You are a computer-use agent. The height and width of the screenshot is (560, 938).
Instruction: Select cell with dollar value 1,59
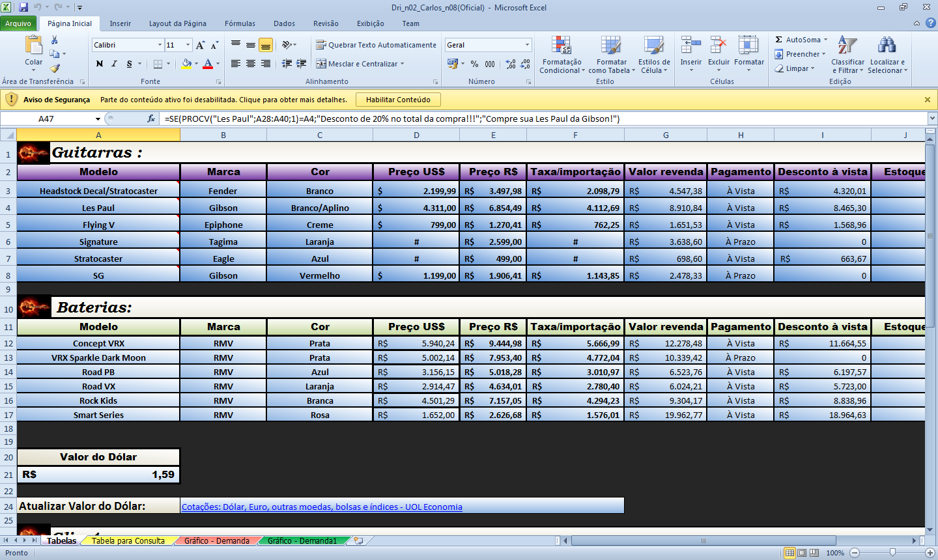point(98,475)
